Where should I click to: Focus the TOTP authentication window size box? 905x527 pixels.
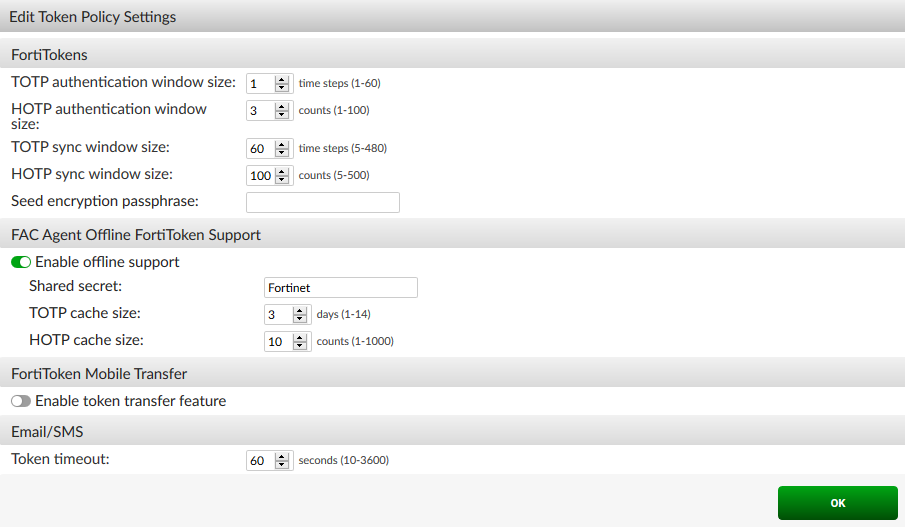point(260,84)
